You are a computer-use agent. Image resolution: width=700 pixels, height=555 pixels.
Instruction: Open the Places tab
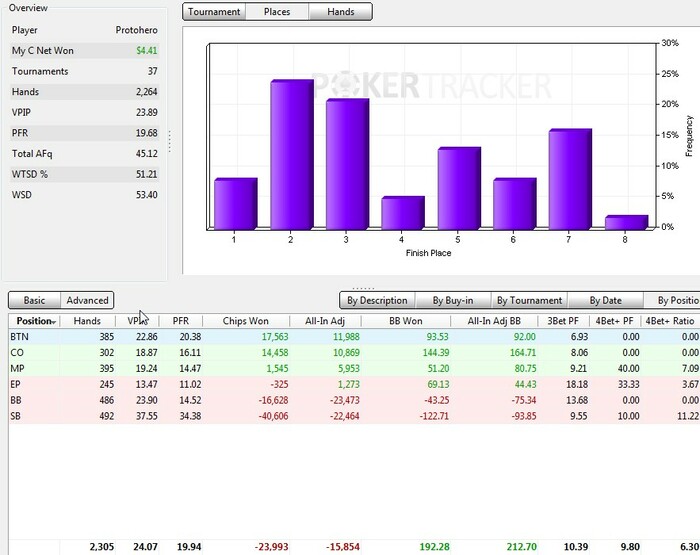pos(277,12)
